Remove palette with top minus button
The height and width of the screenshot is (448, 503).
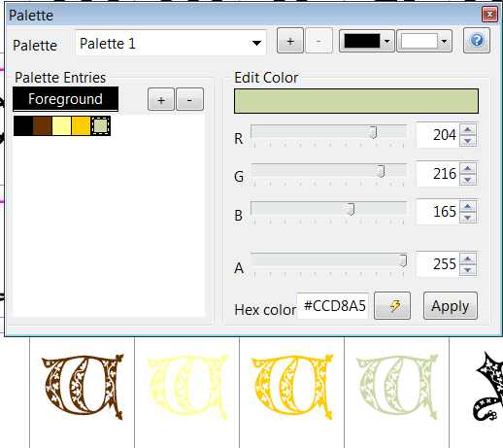(x=319, y=41)
